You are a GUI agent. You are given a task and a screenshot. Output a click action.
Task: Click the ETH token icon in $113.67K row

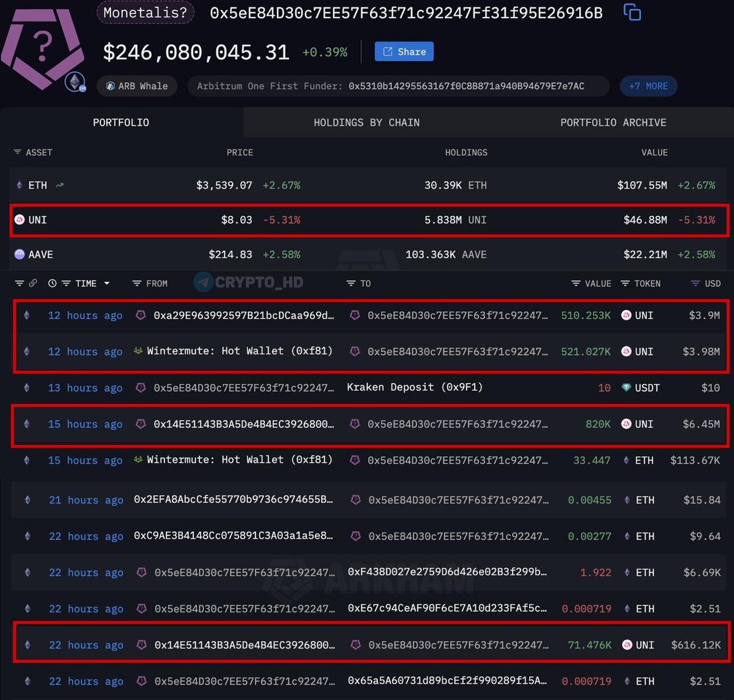[x=627, y=460]
